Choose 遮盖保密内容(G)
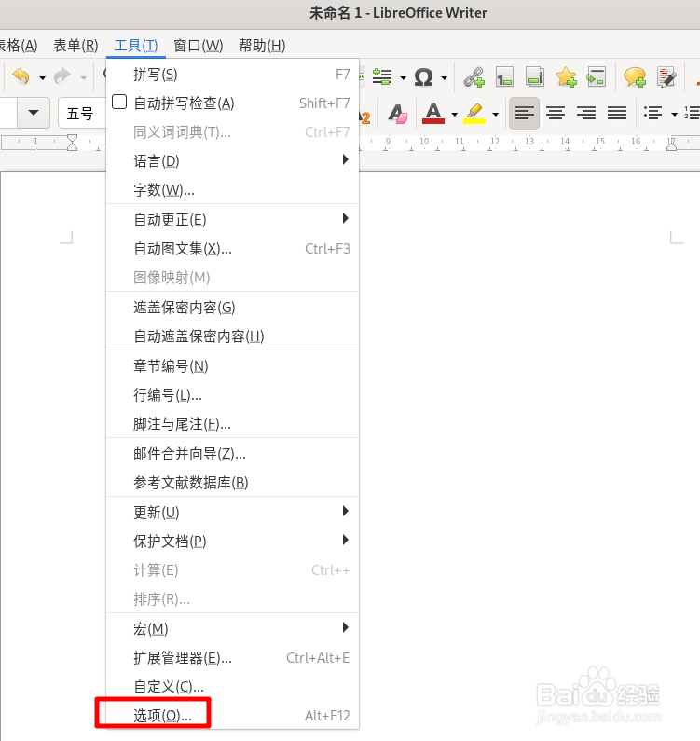 pos(232,308)
